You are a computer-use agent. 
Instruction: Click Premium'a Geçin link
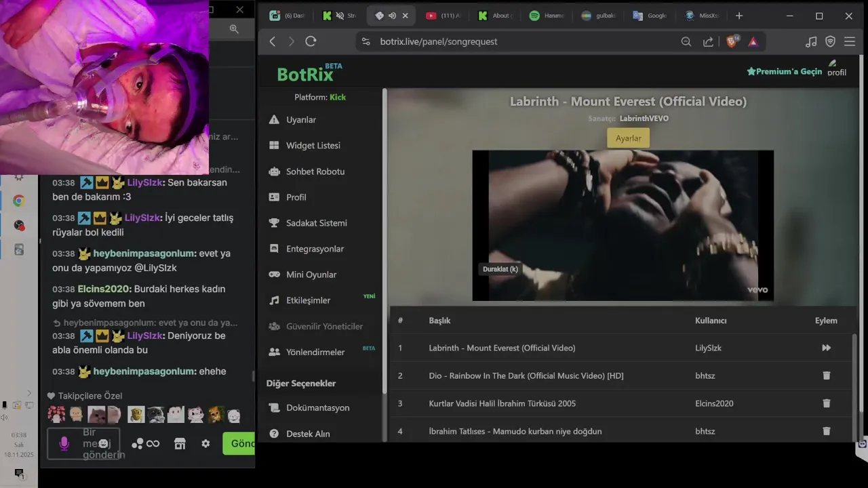click(784, 71)
